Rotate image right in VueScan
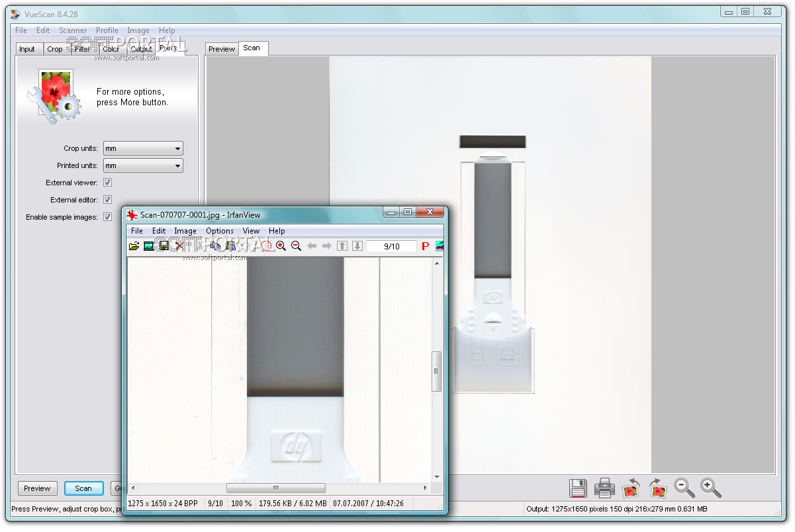The width and height of the screenshot is (795, 532). click(x=657, y=488)
